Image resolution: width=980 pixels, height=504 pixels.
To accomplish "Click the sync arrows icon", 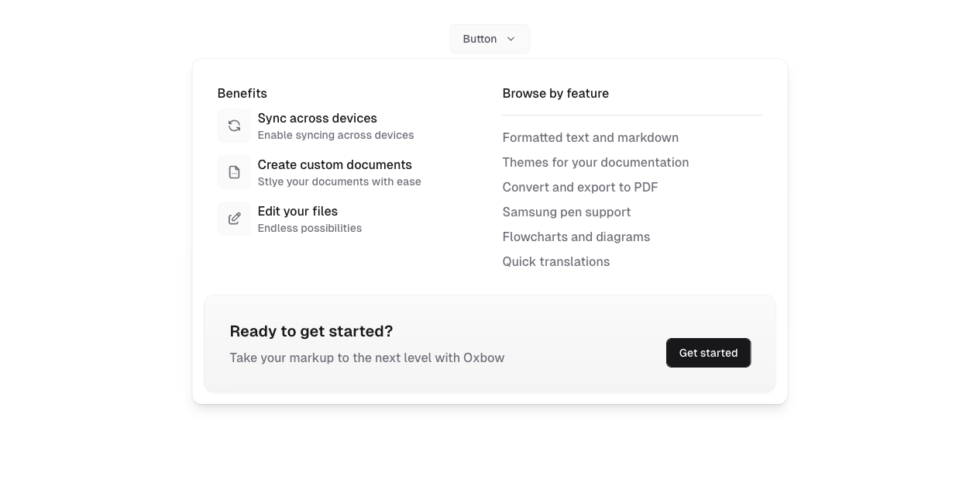I will coord(234,126).
